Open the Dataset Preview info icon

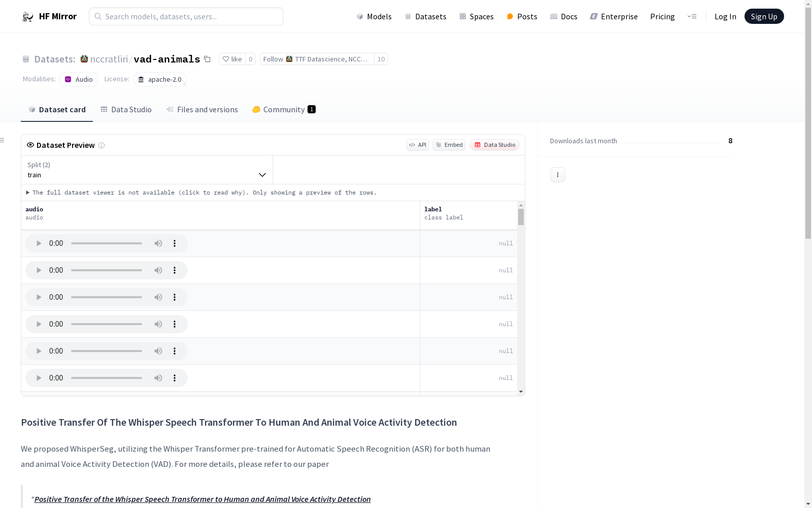(101, 145)
